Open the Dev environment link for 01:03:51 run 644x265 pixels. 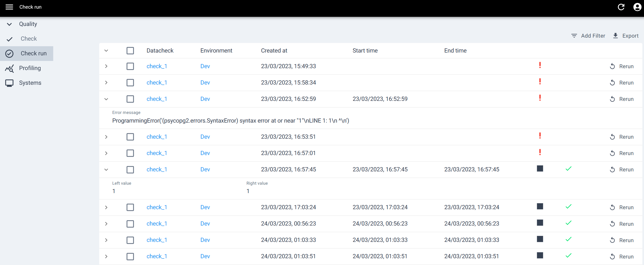(205, 256)
